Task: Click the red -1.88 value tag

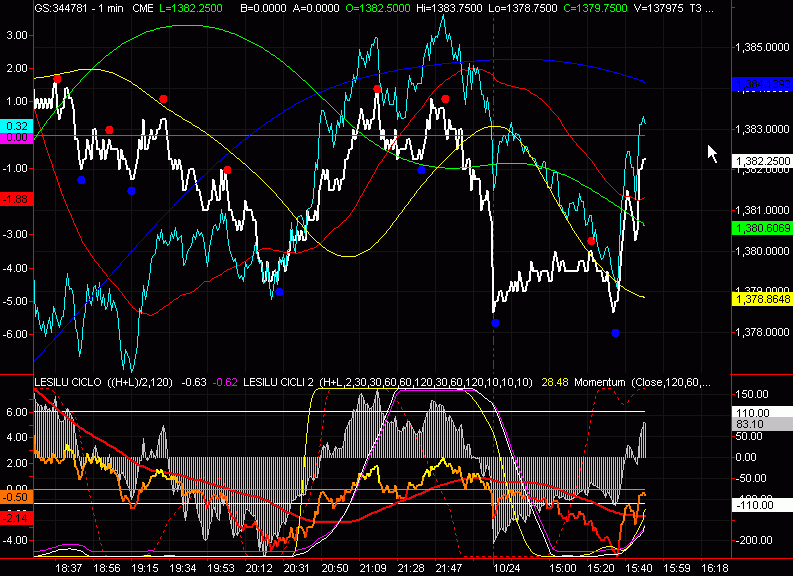Action: pyautogui.click(x=17, y=200)
